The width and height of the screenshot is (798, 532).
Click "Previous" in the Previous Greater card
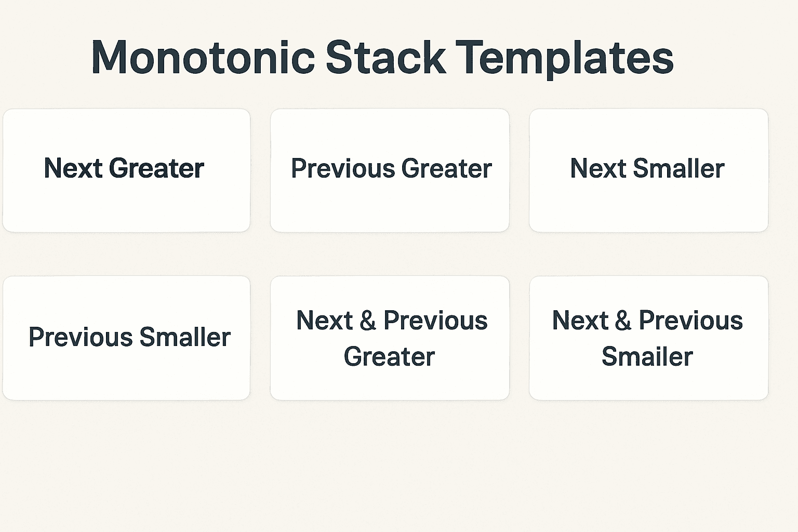pyautogui.click(x=343, y=168)
